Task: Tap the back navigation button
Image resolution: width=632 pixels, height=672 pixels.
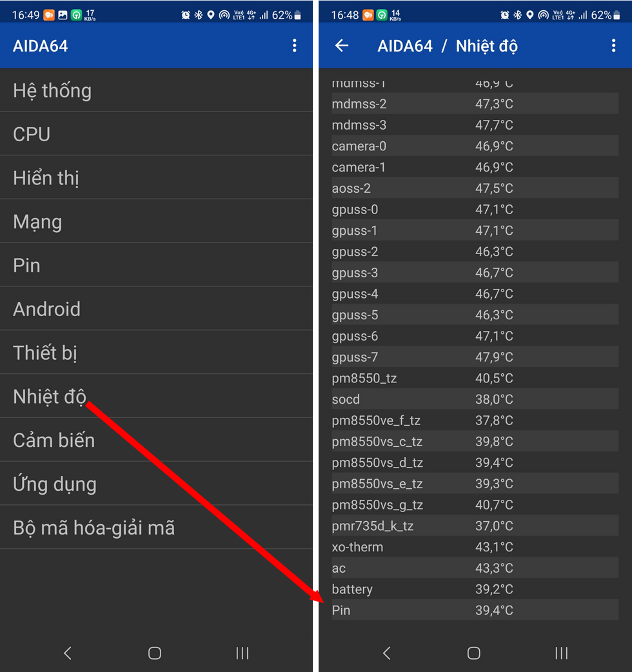Action: (67, 653)
